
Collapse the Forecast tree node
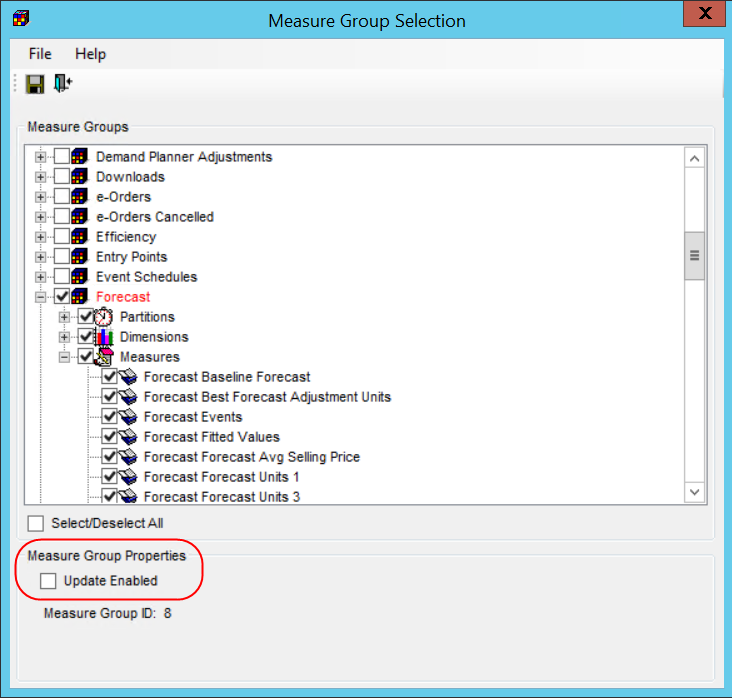[x=41, y=297]
